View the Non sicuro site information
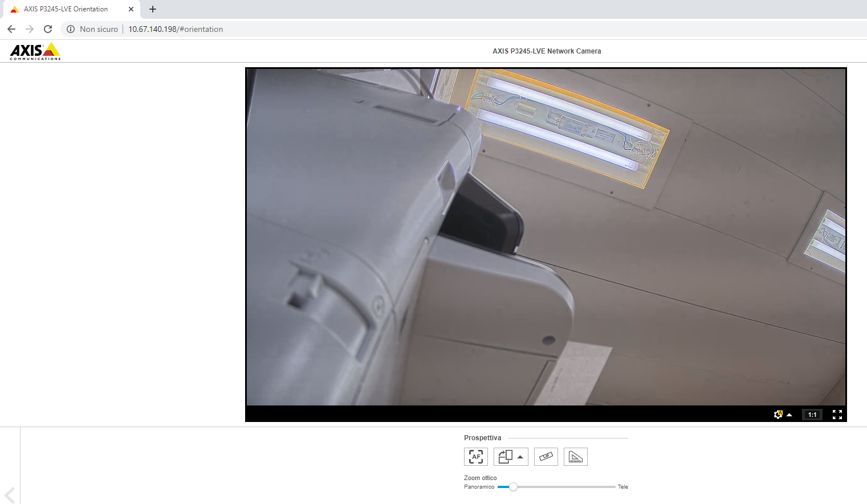 (x=92, y=29)
